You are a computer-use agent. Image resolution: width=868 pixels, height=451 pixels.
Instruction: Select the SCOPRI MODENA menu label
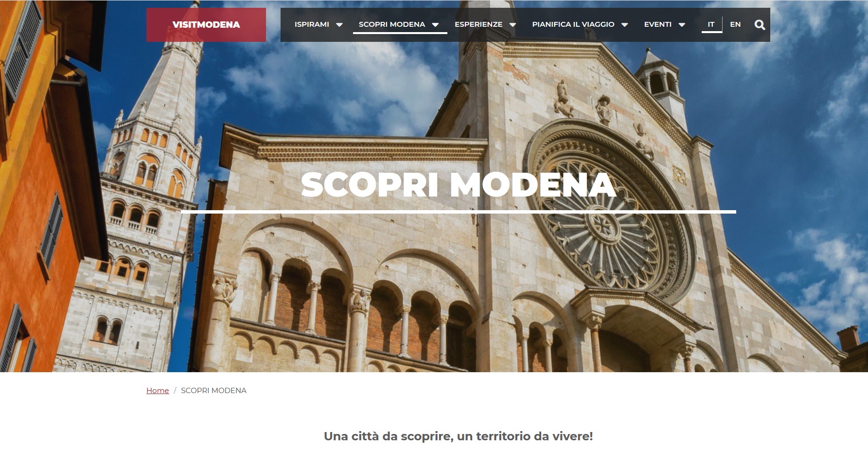click(x=392, y=24)
